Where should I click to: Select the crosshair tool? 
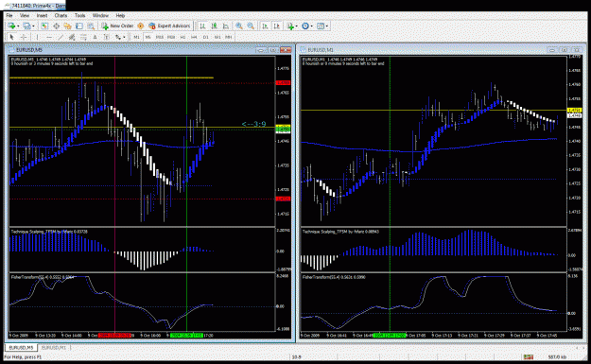[x=24, y=37]
